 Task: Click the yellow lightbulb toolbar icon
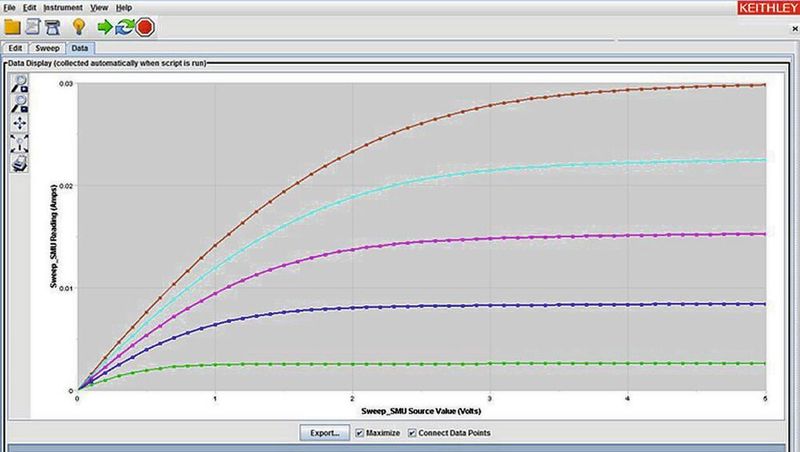pos(79,27)
